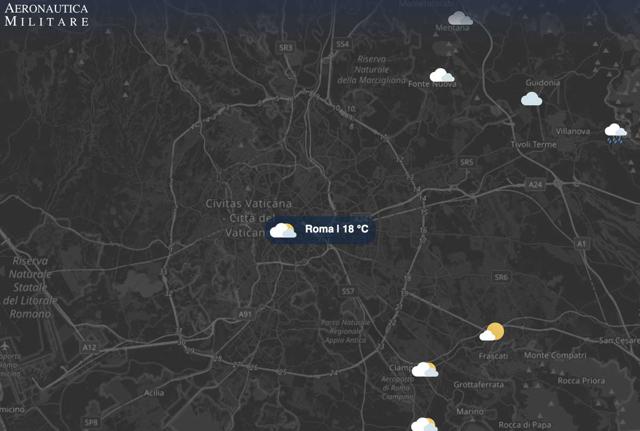The image size is (640, 431).
Task: Select the Rocca Priora map label
Action: click(x=581, y=380)
